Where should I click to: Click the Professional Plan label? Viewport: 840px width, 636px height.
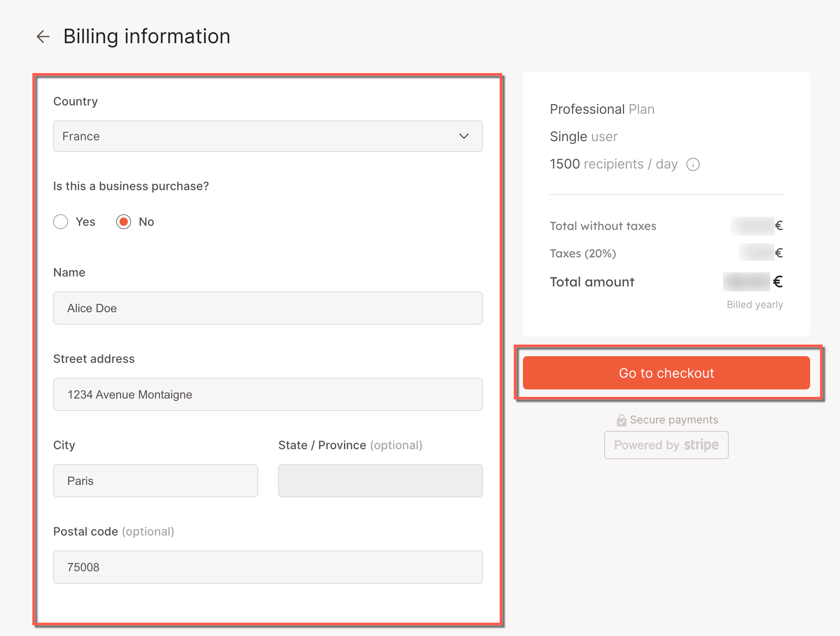(602, 109)
